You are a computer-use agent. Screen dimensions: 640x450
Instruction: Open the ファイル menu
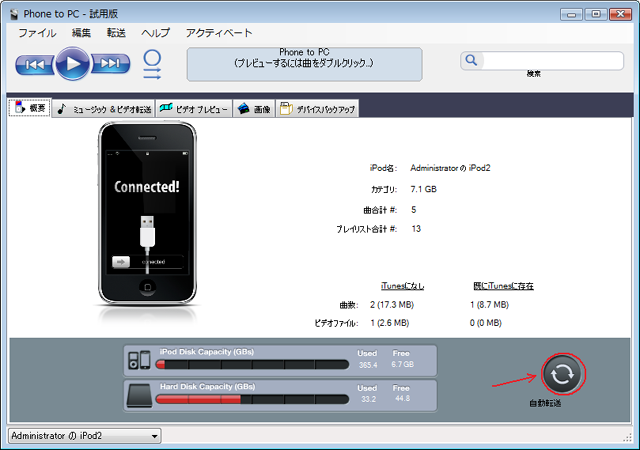pos(37,33)
